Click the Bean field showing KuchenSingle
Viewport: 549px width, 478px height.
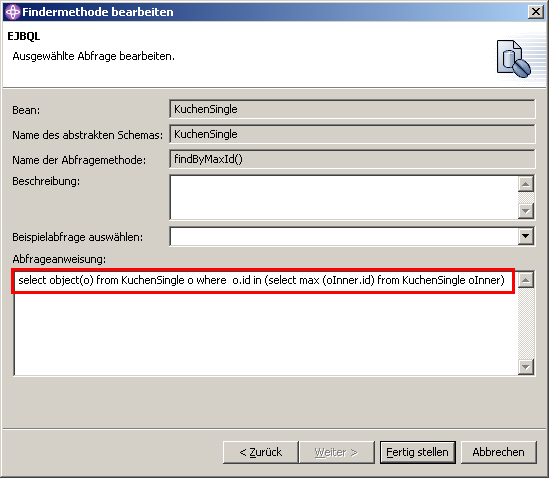352,109
